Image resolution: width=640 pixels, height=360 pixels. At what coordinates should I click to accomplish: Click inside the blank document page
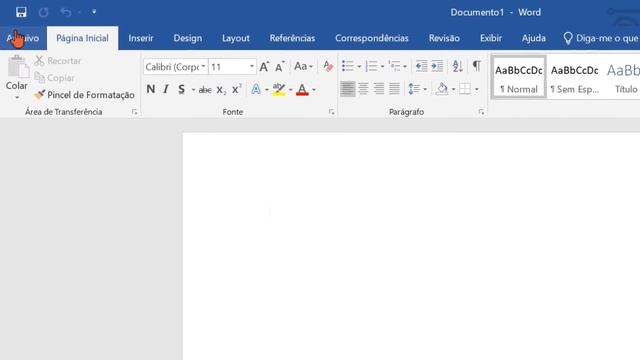[411, 246]
